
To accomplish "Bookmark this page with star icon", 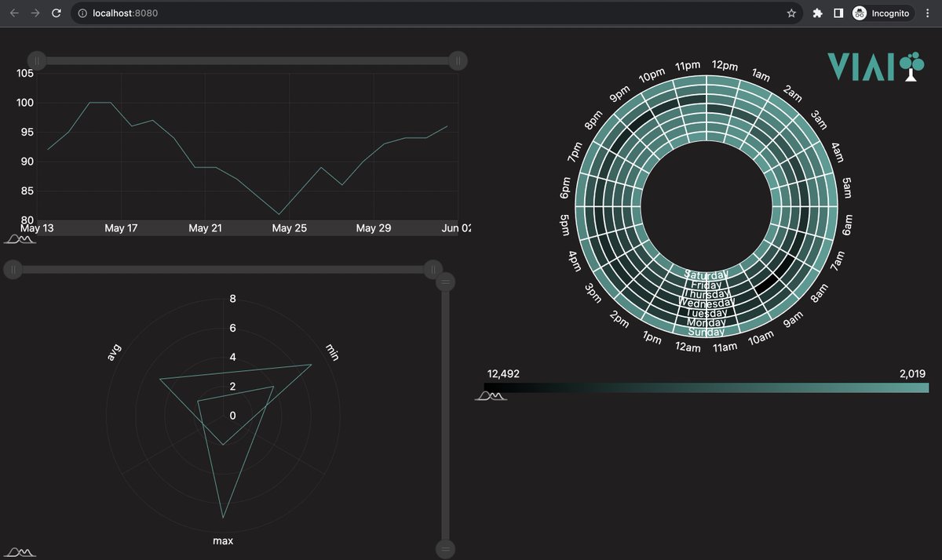I will (791, 13).
